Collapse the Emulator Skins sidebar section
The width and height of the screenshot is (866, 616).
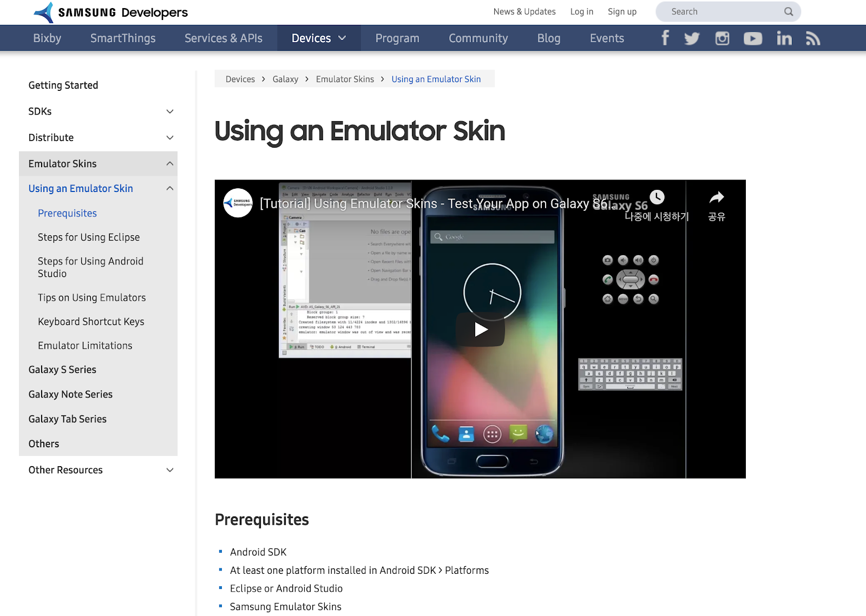(x=170, y=163)
